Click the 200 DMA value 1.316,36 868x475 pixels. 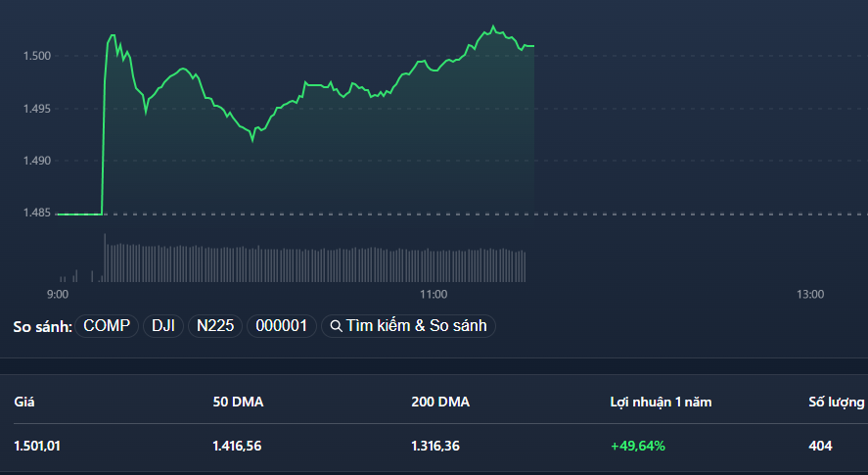(435, 446)
